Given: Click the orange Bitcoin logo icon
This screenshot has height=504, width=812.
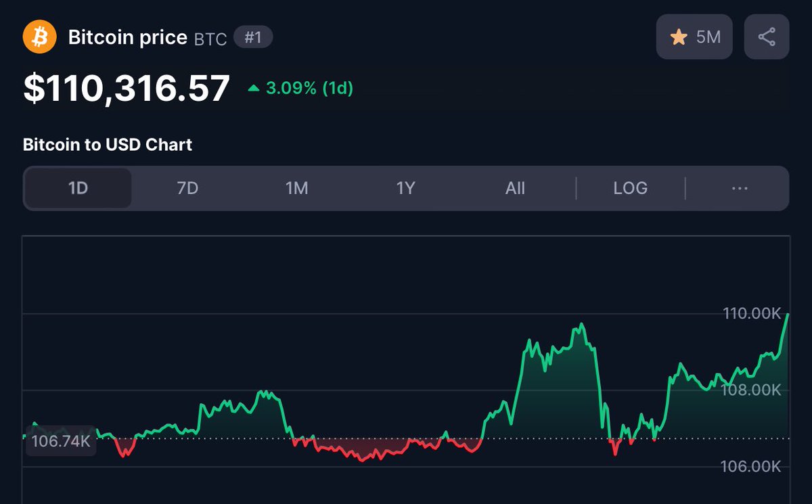Looking at the screenshot, I should pyautogui.click(x=39, y=37).
